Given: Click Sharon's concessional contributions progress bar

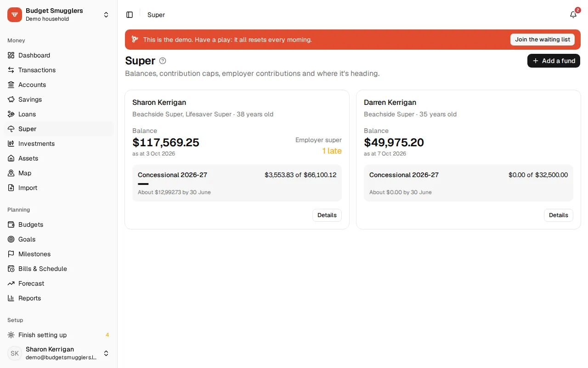Looking at the screenshot, I should (237, 184).
